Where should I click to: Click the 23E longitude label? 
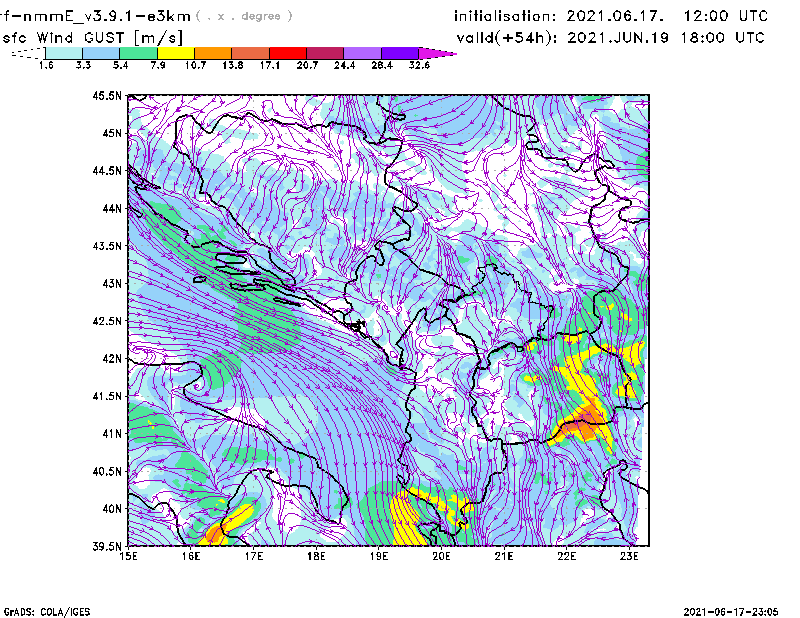tap(629, 556)
